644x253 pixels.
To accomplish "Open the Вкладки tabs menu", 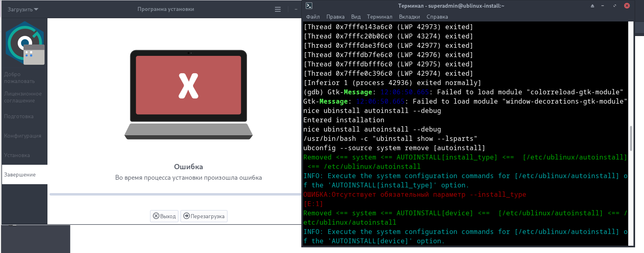I will click(x=409, y=17).
